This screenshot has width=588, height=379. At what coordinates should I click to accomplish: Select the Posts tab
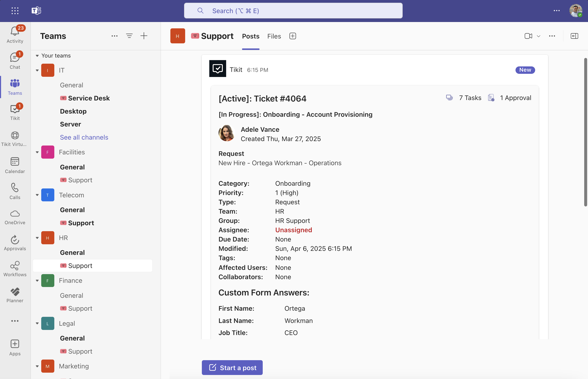click(x=251, y=36)
